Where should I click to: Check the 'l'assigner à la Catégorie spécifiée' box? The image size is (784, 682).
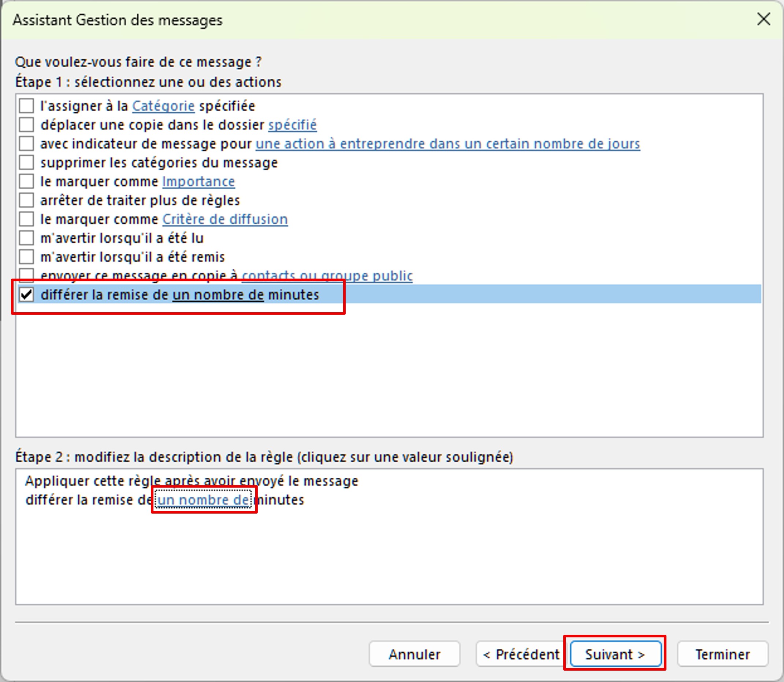click(x=26, y=106)
